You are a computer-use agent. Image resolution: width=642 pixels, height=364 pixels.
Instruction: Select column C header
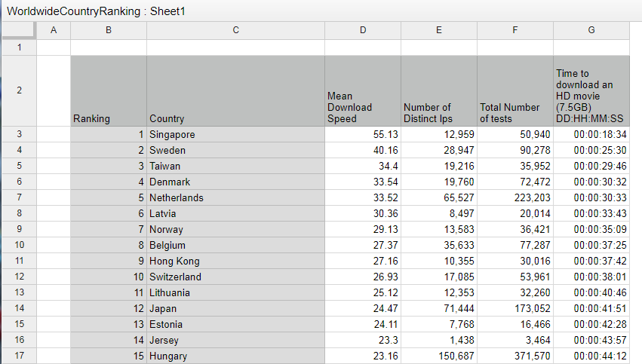[236, 30]
